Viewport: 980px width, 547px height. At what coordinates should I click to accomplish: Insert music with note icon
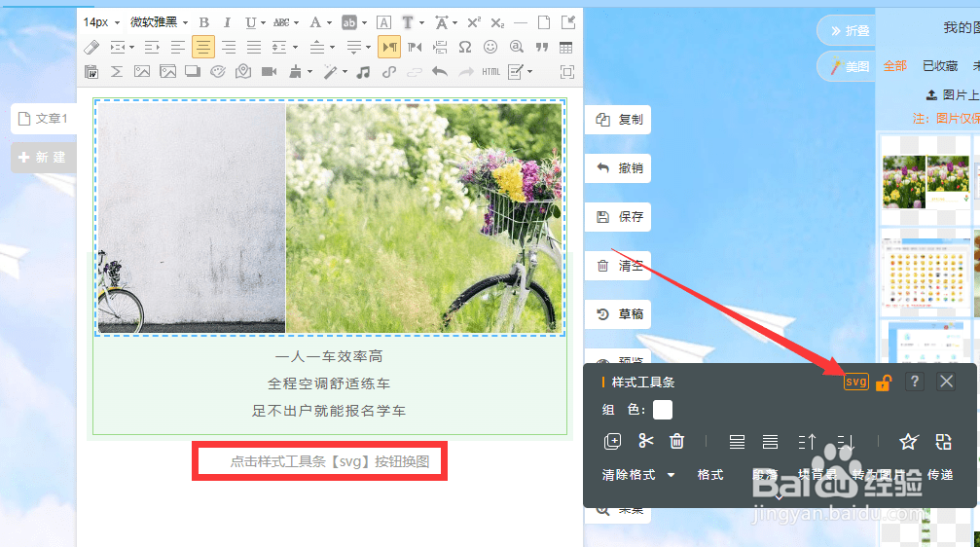click(363, 72)
